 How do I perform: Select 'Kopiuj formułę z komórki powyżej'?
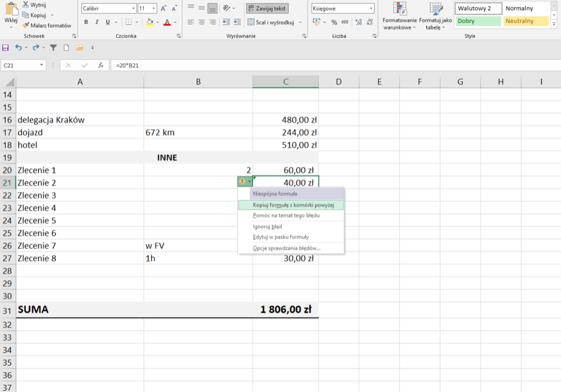290,205
